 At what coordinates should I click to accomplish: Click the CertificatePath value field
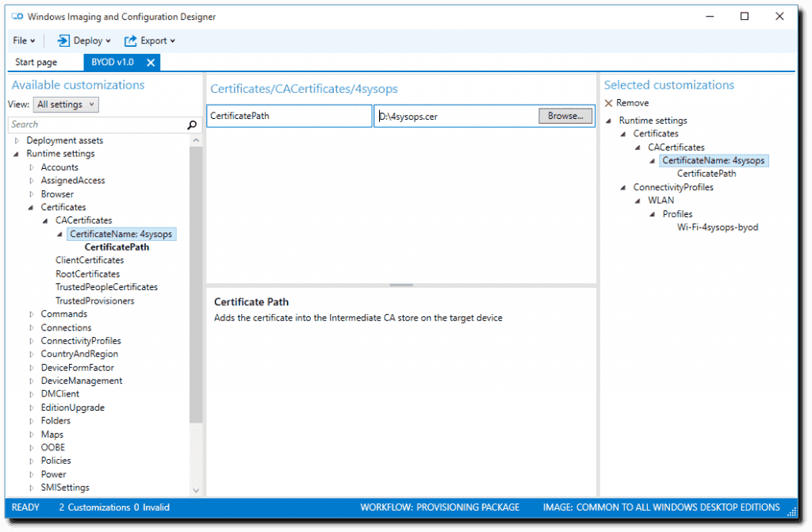coord(458,116)
